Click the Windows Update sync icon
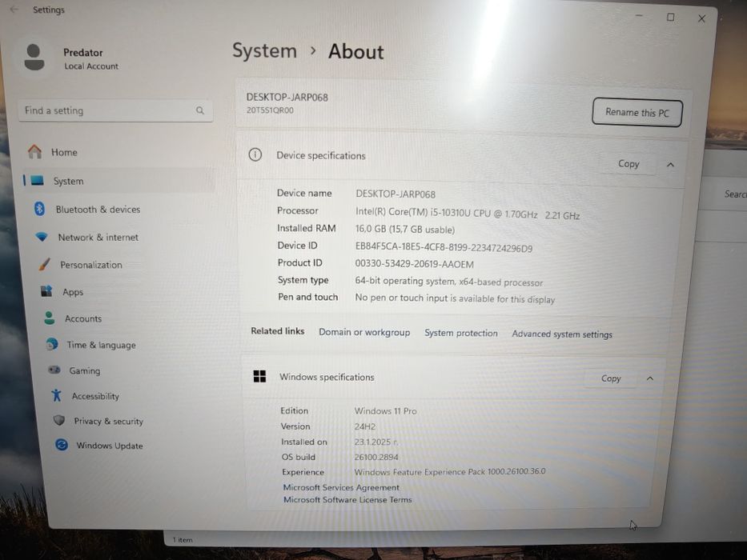Viewport: 747px width, 560px height. point(62,445)
